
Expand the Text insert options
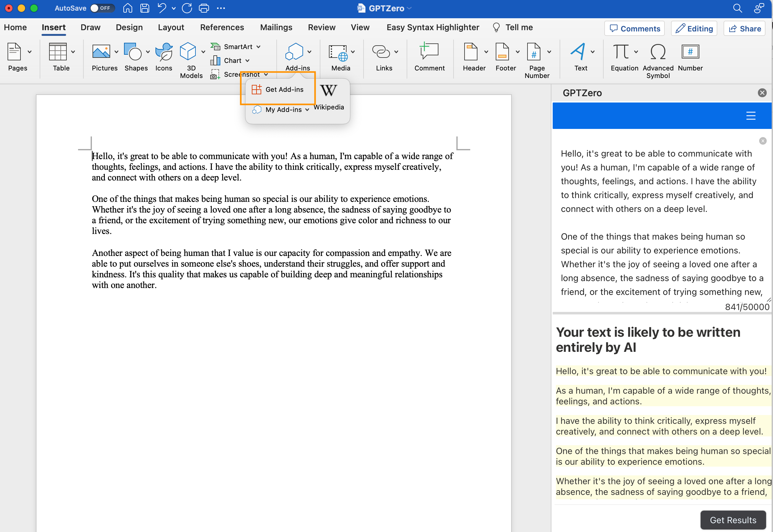[x=593, y=52]
